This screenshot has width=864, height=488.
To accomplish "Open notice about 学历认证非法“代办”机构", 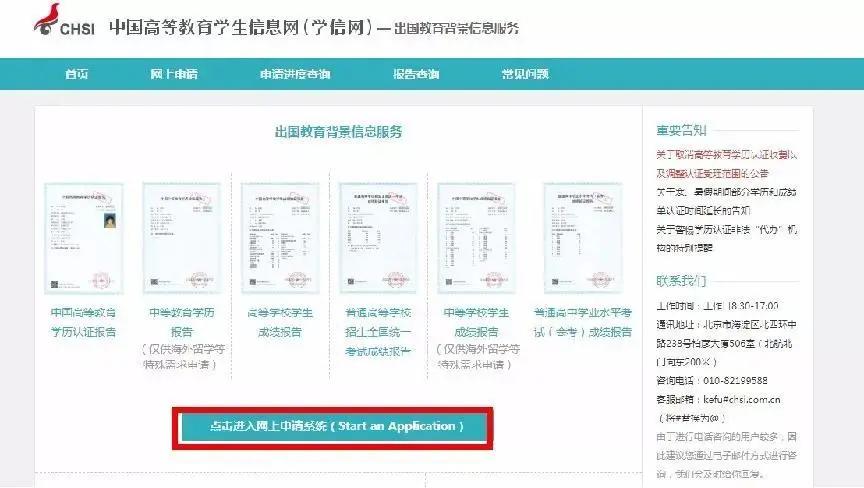I will pyautogui.click(x=727, y=238).
